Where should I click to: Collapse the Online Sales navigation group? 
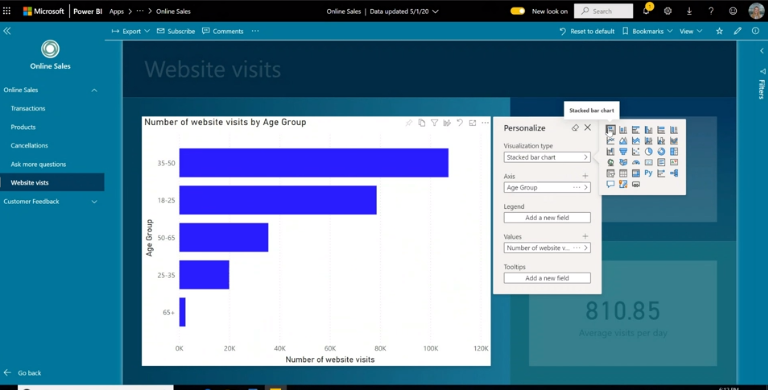[94, 90]
